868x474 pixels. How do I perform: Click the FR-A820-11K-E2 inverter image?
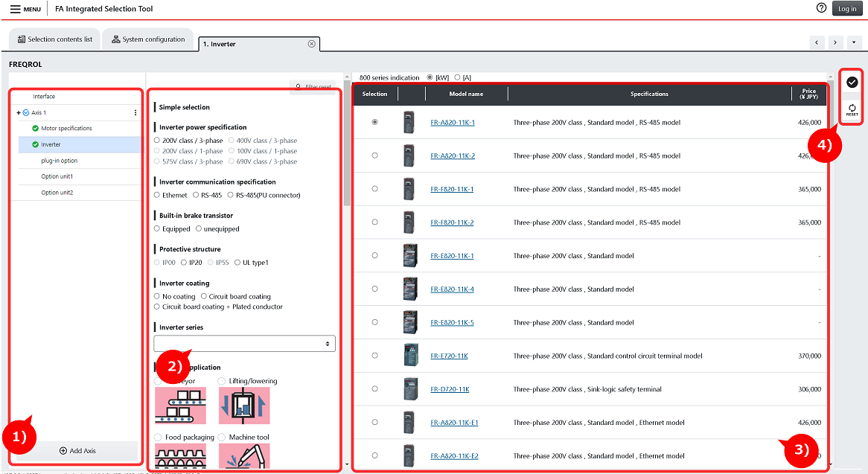(x=409, y=455)
